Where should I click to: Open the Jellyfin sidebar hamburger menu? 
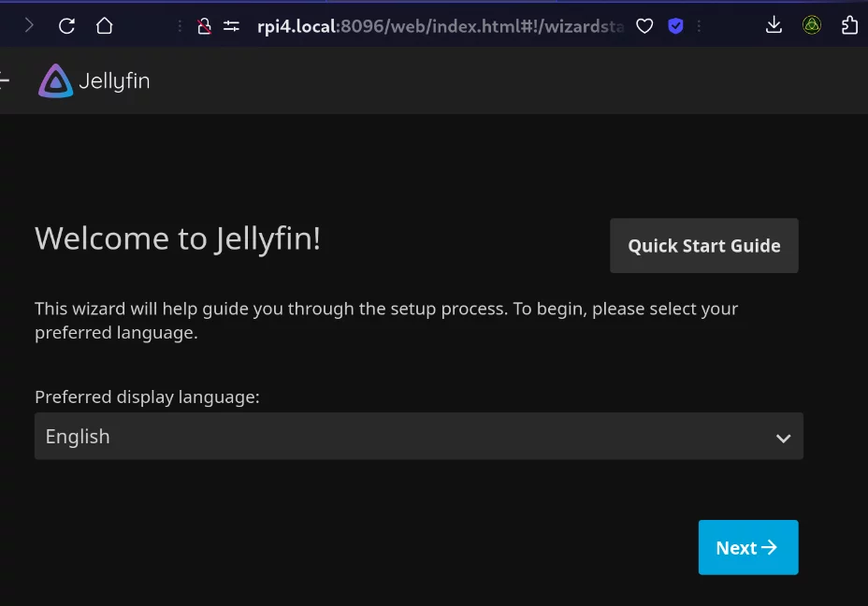pos(6,80)
